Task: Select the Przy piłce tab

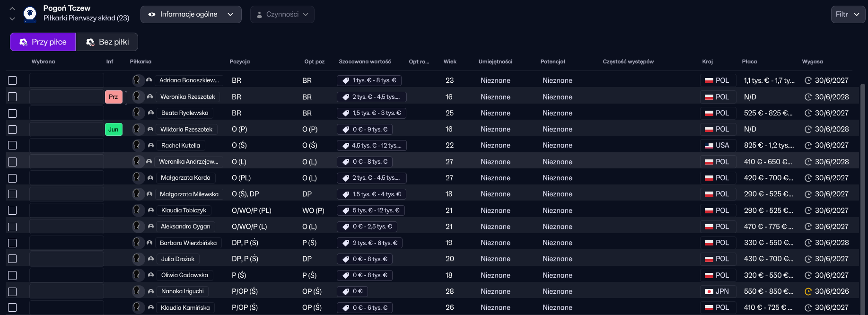Action: tap(43, 42)
